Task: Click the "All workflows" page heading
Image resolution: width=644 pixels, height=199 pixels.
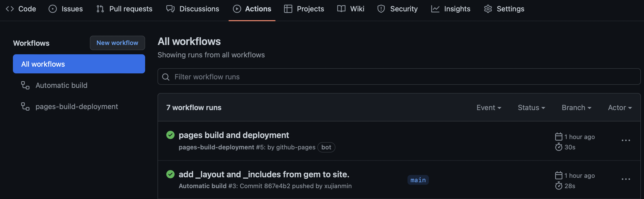Action: pos(189,41)
